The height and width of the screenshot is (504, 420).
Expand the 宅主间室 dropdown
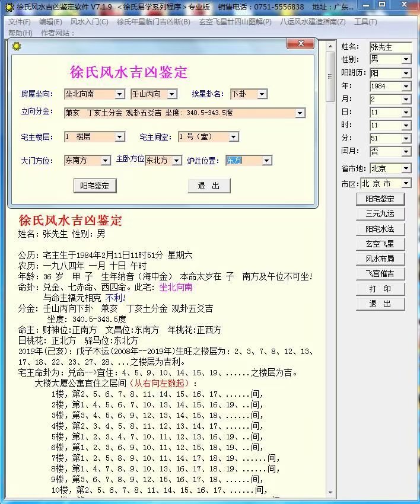click(x=234, y=137)
